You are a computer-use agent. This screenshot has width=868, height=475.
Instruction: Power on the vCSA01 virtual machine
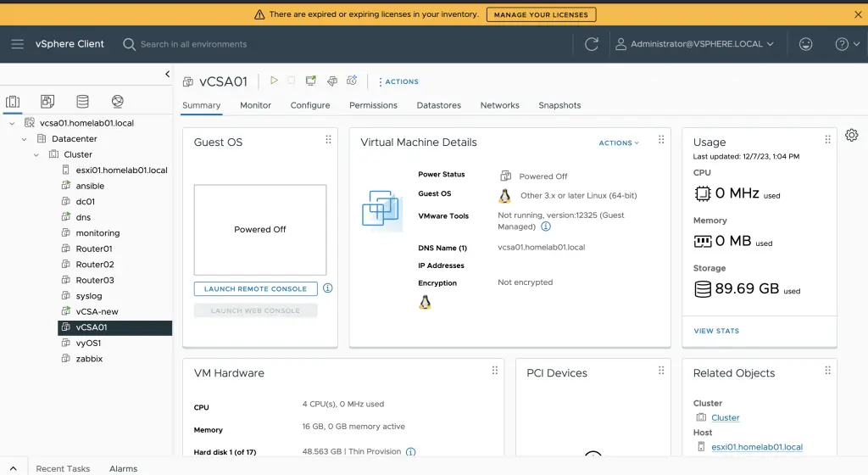pyautogui.click(x=274, y=81)
